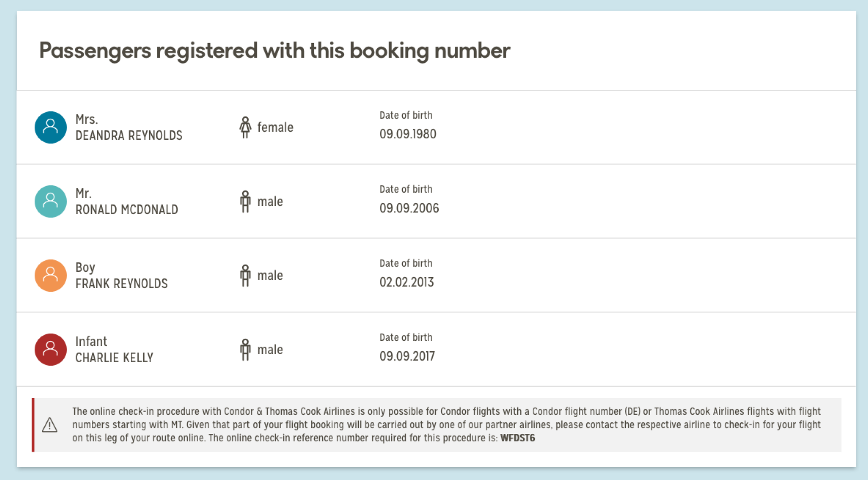Click the female gender icon for Deandra
The width and height of the screenshot is (868, 480).
tap(245, 127)
